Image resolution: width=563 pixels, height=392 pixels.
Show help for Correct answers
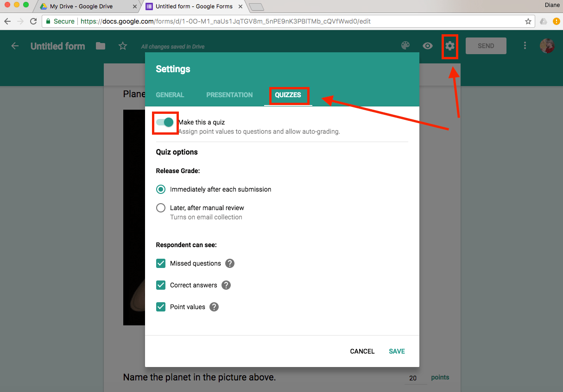(226, 285)
